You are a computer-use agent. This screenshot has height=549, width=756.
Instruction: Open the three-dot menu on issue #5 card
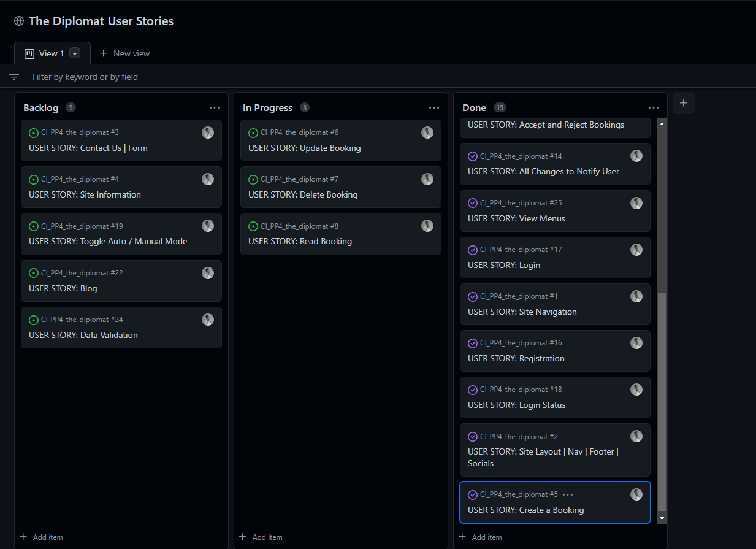point(568,494)
